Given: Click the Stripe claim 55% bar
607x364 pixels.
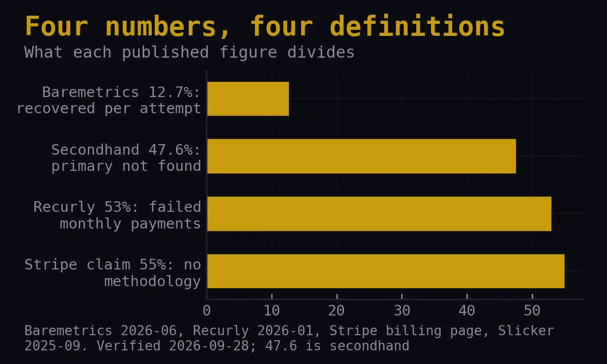Looking at the screenshot, I should (x=386, y=271).
